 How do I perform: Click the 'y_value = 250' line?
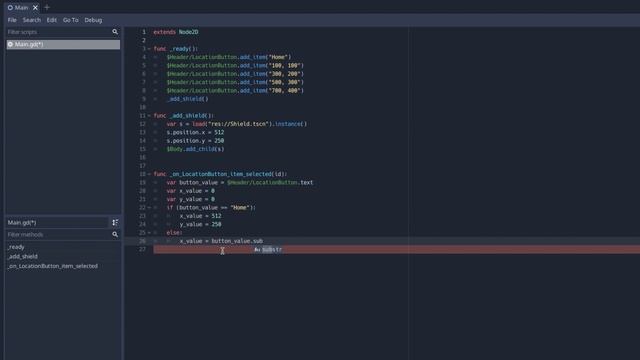tap(200, 224)
